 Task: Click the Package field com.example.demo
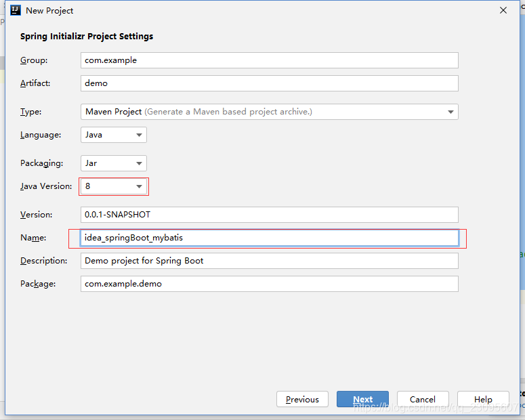269,284
